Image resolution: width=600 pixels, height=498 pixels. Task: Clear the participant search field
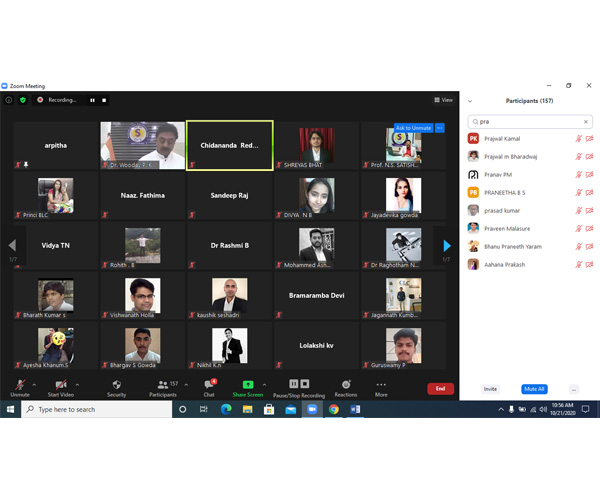tap(585, 122)
